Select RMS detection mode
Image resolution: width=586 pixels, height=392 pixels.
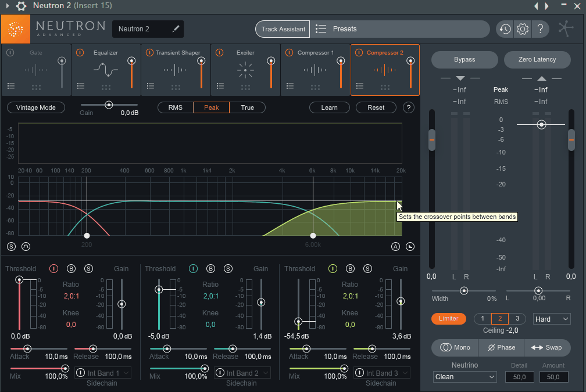[x=176, y=107]
